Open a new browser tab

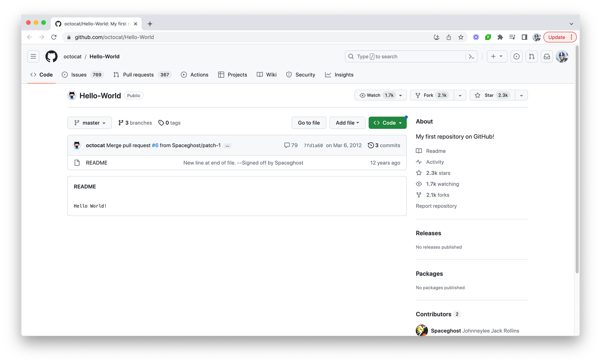pyautogui.click(x=150, y=24)
